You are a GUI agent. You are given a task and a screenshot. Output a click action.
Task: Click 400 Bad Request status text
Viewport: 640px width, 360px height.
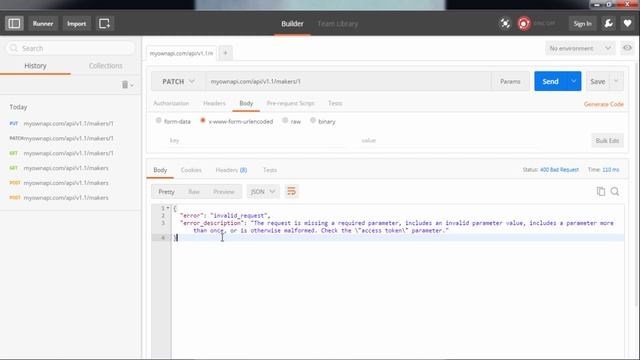[559, 169]
